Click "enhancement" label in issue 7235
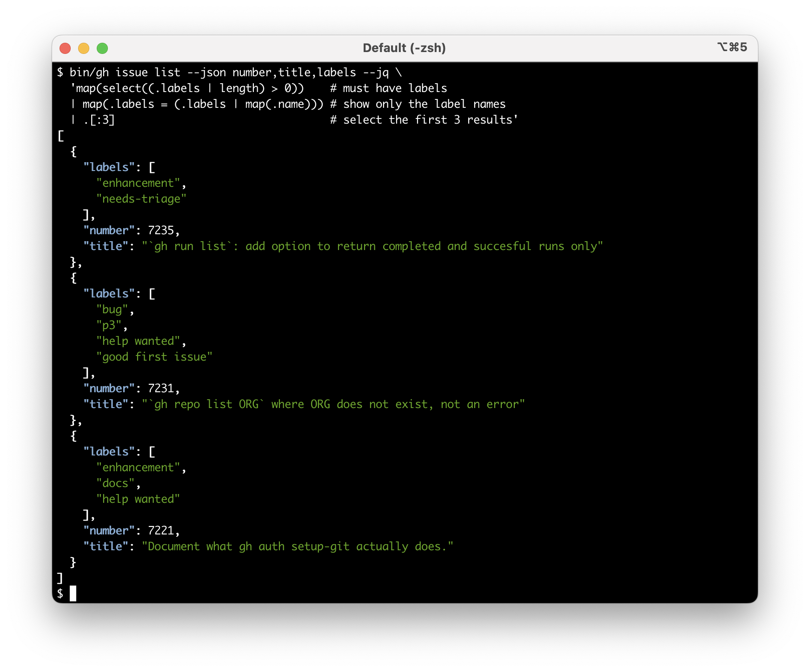 pos(138,183)
